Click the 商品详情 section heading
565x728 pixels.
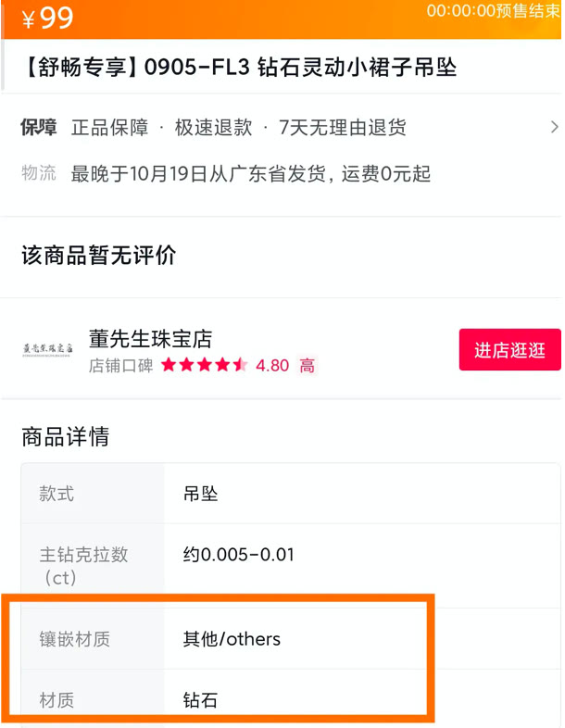[66, 436]
